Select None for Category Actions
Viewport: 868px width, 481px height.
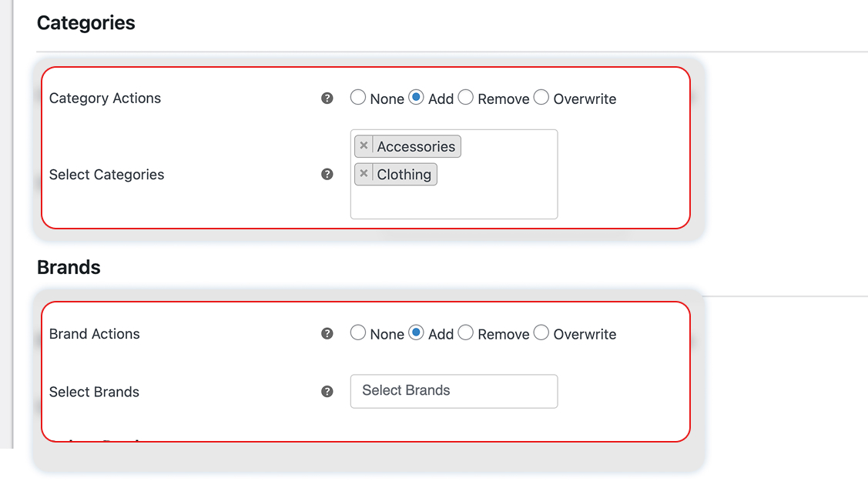358,97
